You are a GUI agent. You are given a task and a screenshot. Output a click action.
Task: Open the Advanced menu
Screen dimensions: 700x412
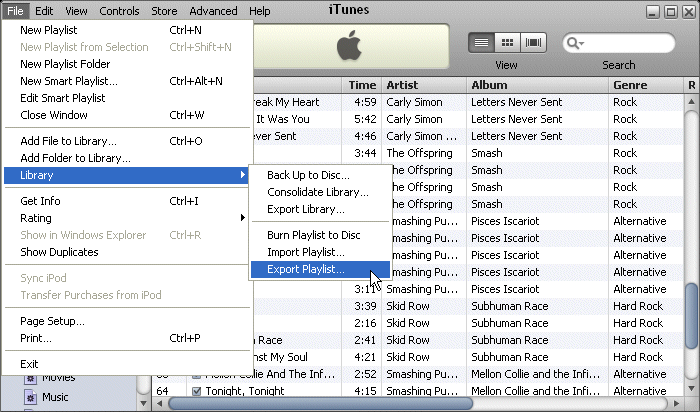[x=213, y=11]
